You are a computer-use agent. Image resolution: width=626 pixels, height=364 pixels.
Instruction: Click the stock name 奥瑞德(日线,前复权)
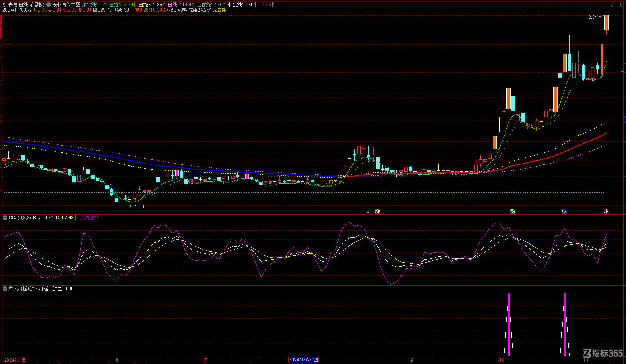23,5
